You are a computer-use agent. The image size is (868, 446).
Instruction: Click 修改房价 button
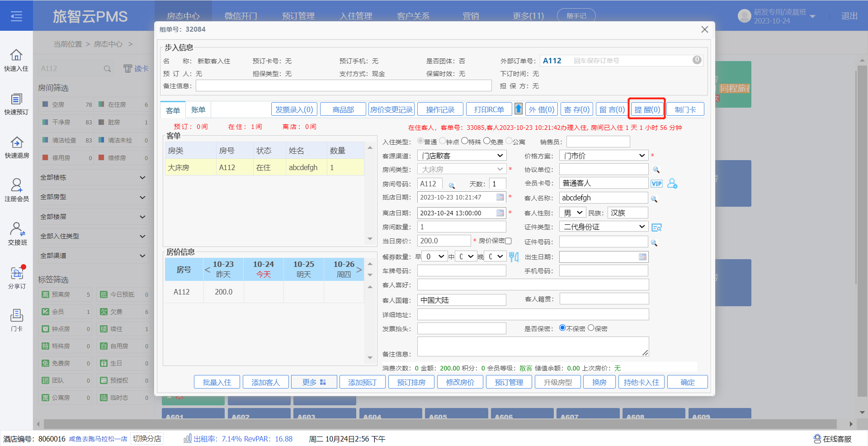click(x=460, y=382)
